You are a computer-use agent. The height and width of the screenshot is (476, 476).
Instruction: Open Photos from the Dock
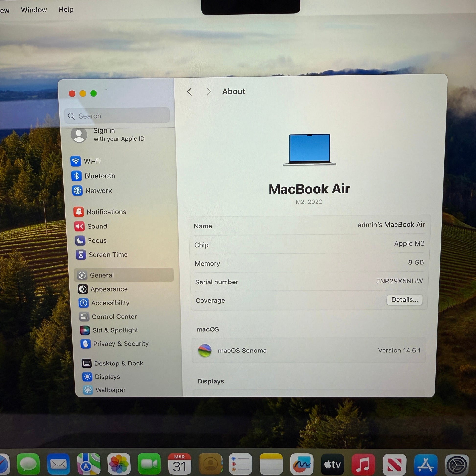coord(119,464)
